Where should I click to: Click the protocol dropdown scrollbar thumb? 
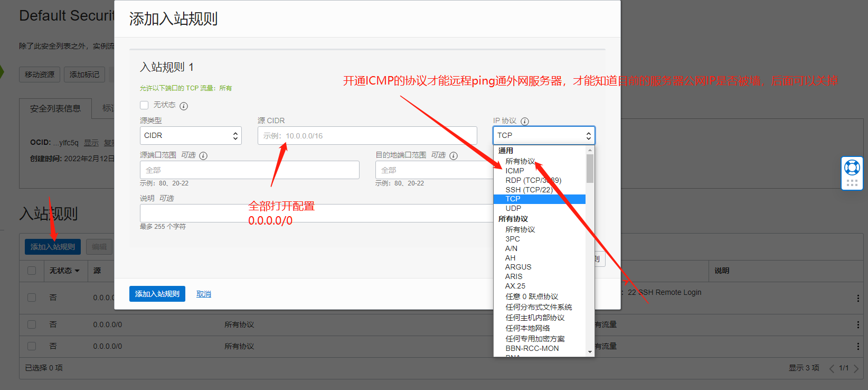tap(590, 169)
